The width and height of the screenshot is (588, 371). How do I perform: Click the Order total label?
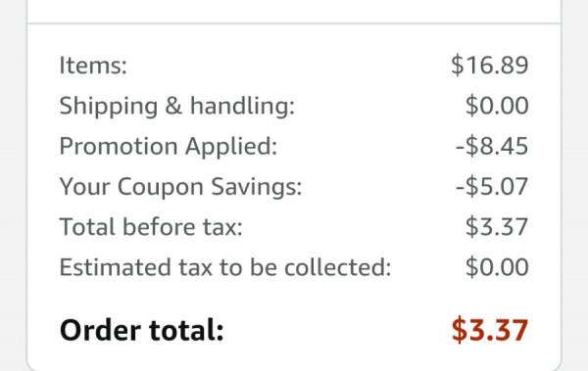point(142,330)
